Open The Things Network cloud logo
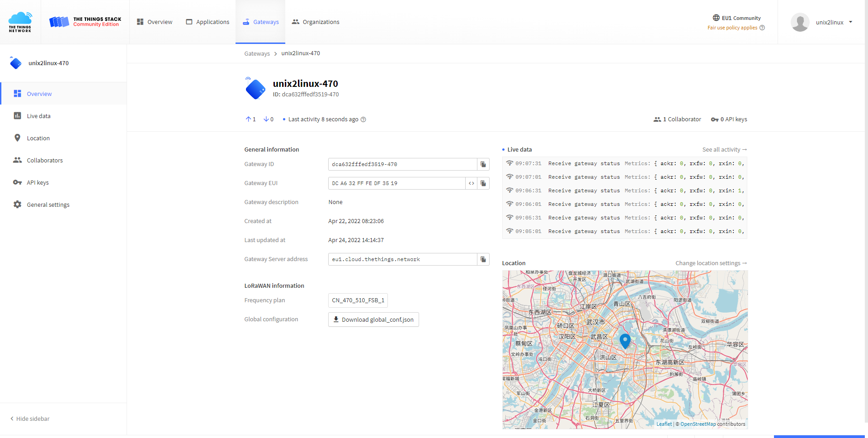Screen dimensions: 868x438 coord(20,22)
